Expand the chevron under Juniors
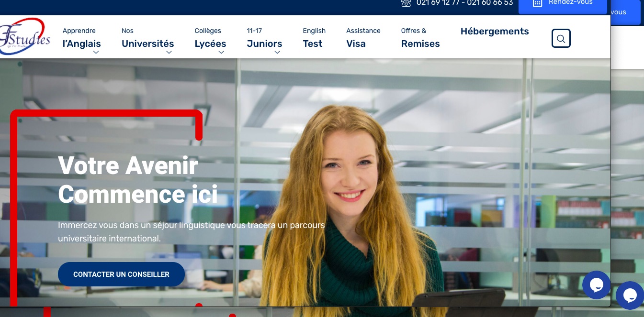The height and width of the screenshot is (317, 644). (x=277, y=53)
